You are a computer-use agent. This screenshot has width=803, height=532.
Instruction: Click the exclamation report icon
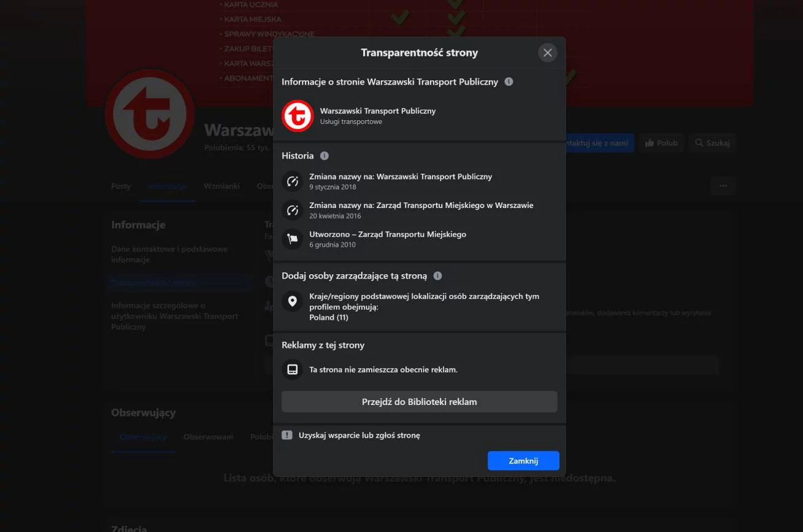pos(286,435)
